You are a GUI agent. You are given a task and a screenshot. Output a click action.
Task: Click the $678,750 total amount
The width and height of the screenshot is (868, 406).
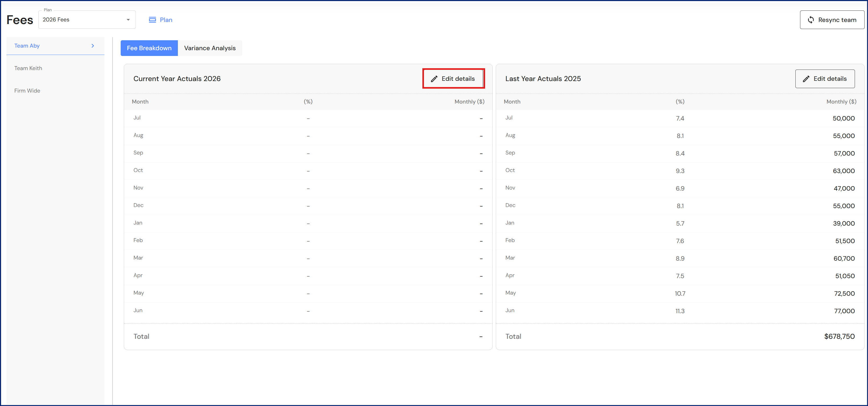pyautogui.click(x=839, y=336)
